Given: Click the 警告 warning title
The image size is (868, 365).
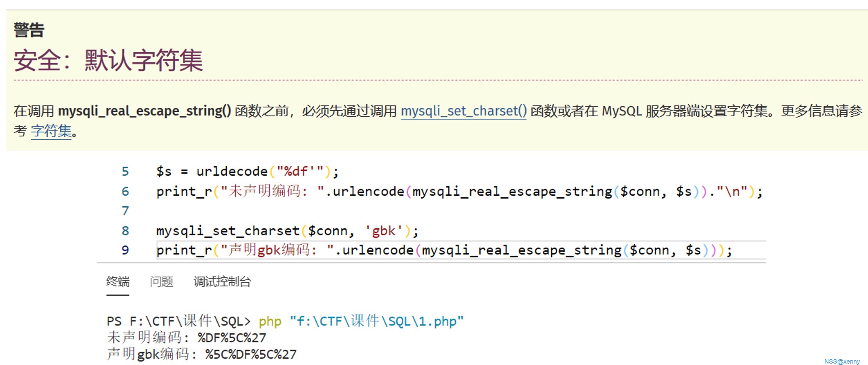Looking at the screenshot, I should [x=29, y=30].
